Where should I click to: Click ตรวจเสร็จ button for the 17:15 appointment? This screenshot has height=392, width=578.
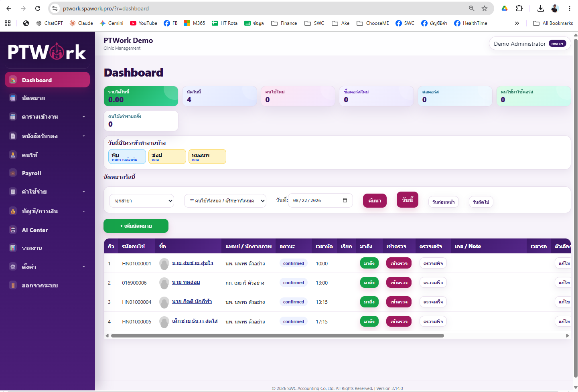click(433, 321)
